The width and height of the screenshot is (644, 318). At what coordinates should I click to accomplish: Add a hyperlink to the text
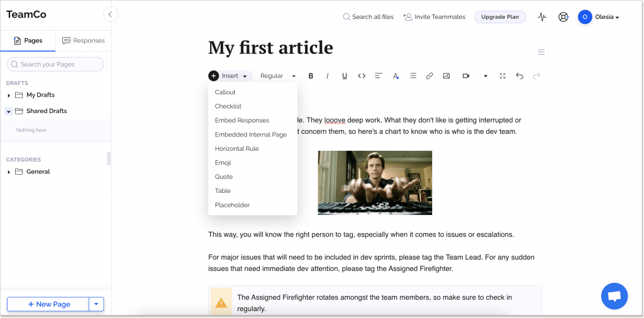[x=430, y=76]
